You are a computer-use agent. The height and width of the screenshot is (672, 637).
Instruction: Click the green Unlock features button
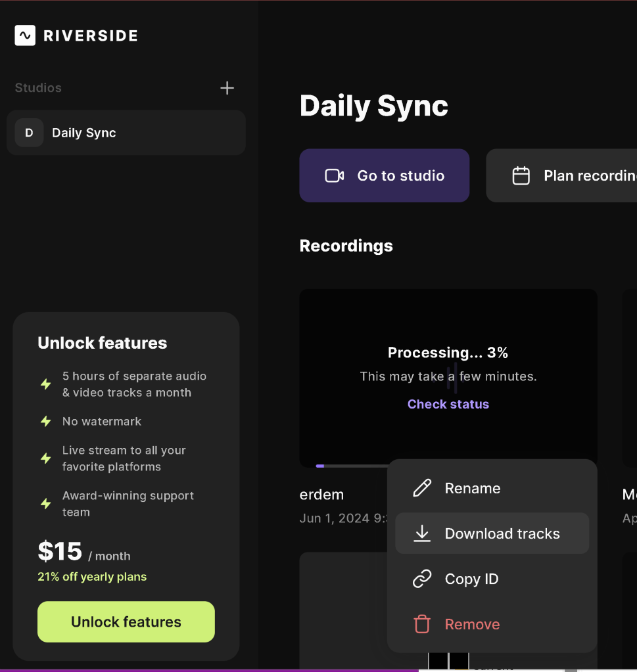point(126,622)
